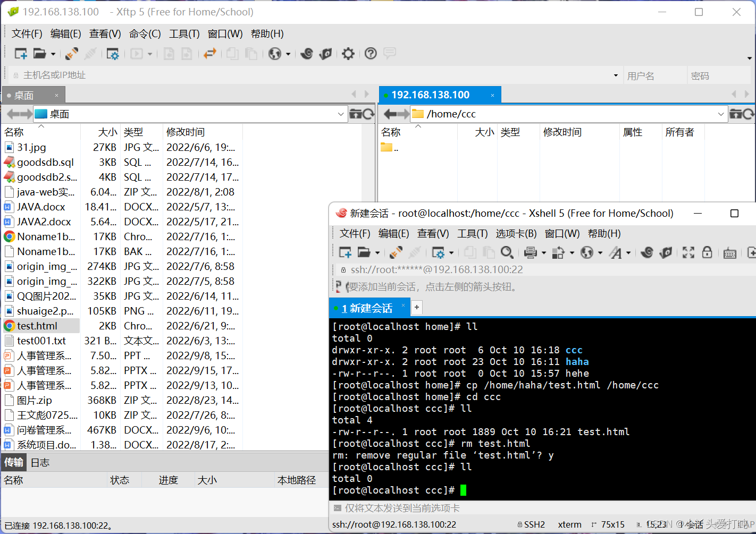
Task: Click the Font A icon in Xshell toolbar
Action: [x=616, y=252]
